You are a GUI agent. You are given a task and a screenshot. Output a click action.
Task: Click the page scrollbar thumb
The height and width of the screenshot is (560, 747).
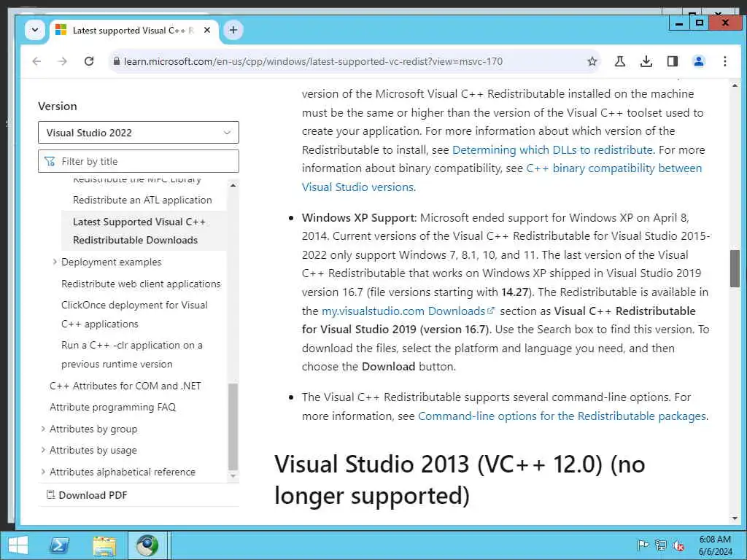click(735, 268)
